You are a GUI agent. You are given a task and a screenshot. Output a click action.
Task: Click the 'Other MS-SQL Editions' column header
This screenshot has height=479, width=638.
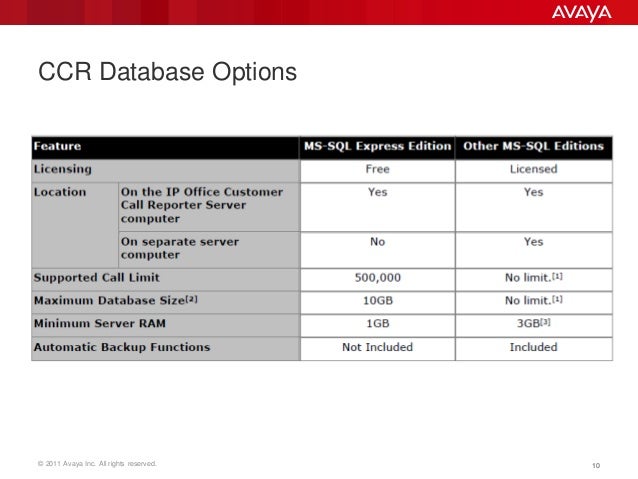[533, 146]
